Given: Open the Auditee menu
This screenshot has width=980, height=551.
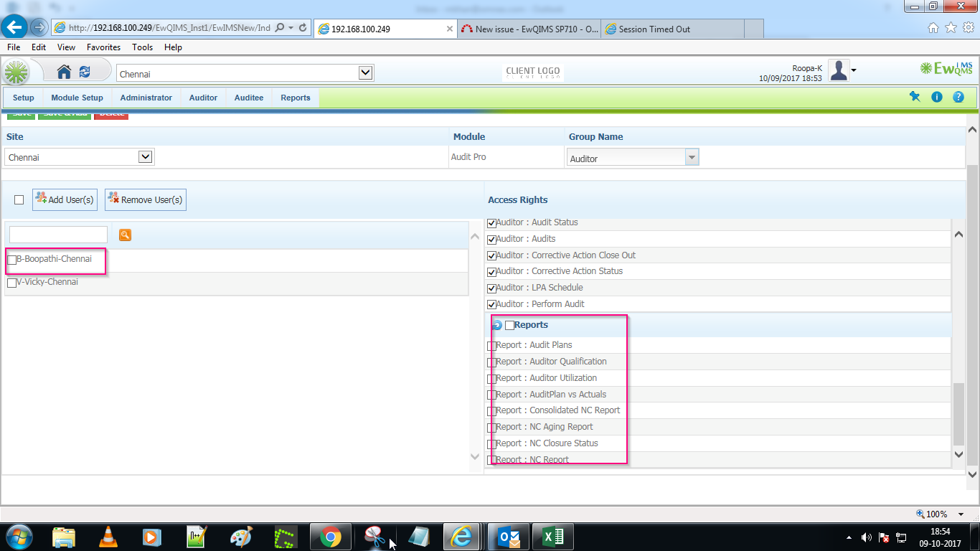Looking at the screenshot, I should click(x=249, y=98).
